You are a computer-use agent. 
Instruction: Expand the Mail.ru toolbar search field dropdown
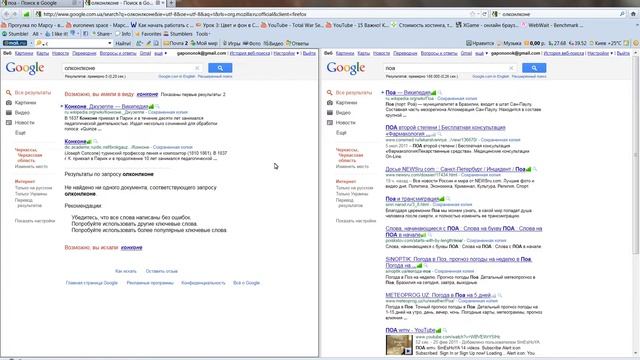tap(110, 43)
